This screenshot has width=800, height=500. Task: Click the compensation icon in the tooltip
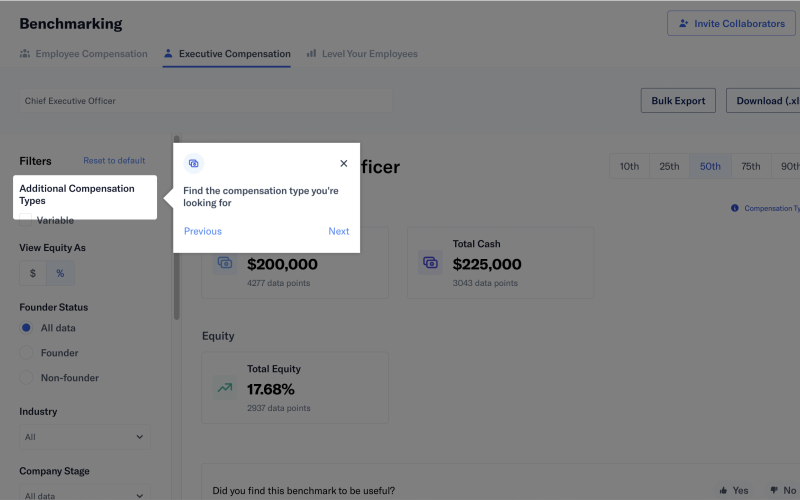coord(194,163)
